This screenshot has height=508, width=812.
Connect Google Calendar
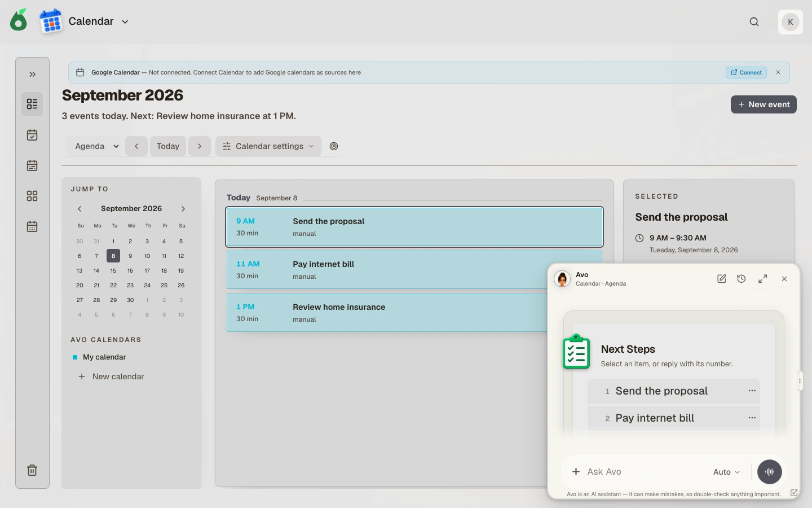[x=746, y=72]
